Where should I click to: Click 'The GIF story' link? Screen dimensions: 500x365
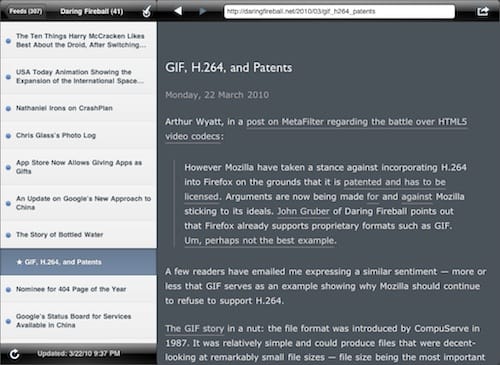[195, 329]
